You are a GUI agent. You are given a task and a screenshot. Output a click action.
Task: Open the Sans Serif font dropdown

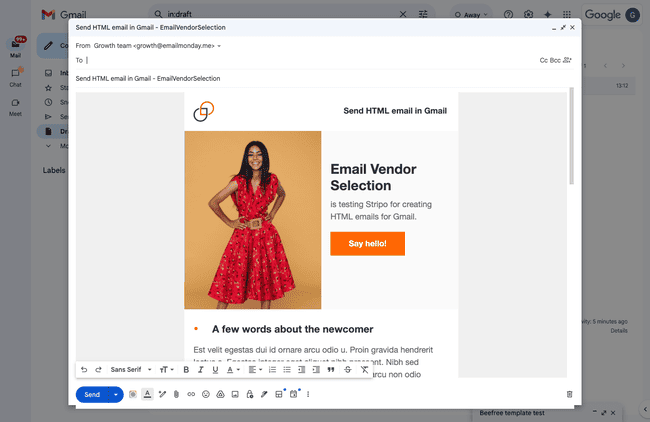click(x=131, y=369)
